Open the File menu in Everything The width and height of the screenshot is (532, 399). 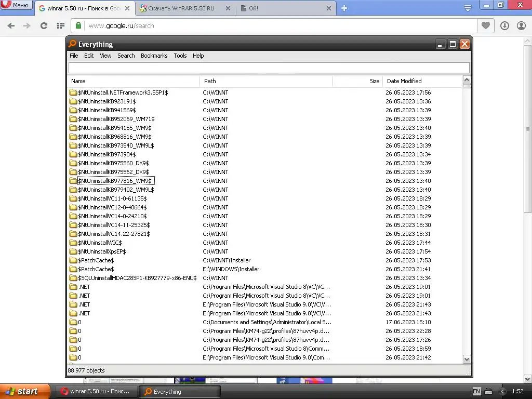(x=74, y=56)
